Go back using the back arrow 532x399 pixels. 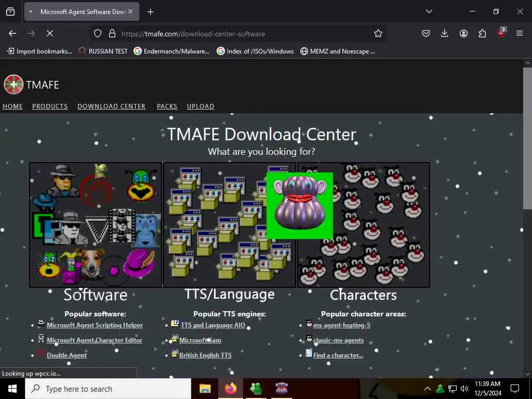tap(12, 33)
